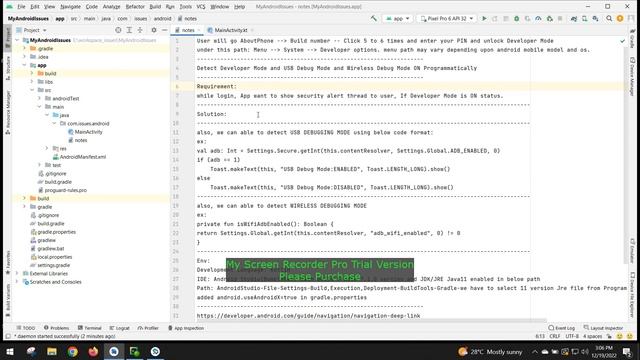This screenshot has height=360, width=640.
Task: Click the Collapse All icon in Project panel
Action: (140, 30)
